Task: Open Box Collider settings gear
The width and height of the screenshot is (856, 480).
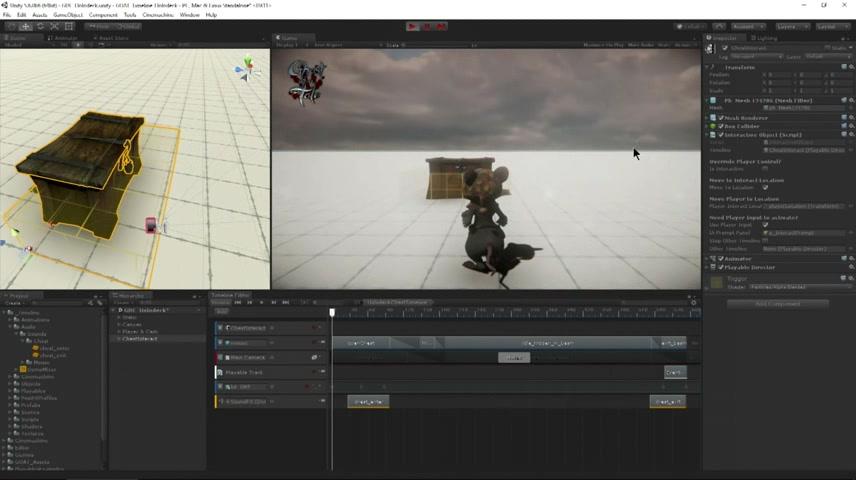Action: tap(852, 126)
